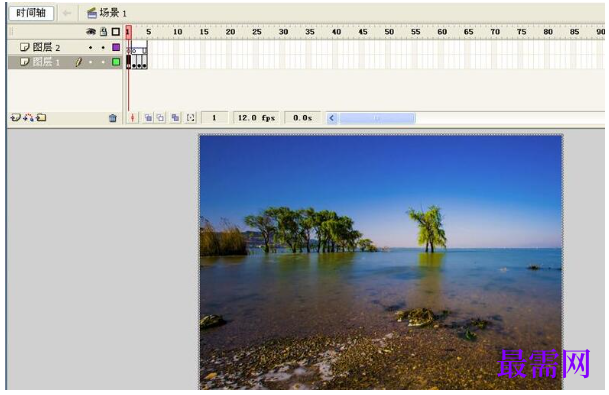
Task: Select the first keyframe of 图层 1
Action: [129, 62]
